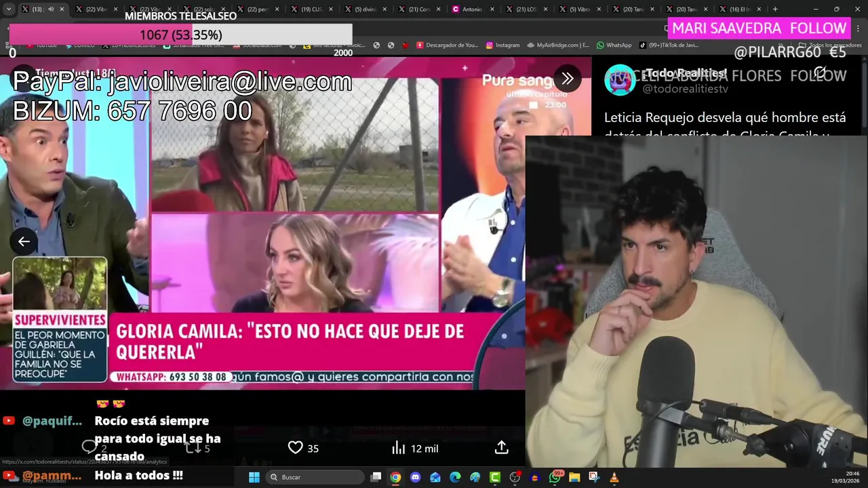Open the WhatsApp bookmark
Viewport: 868px width, 488px height.
614,45
